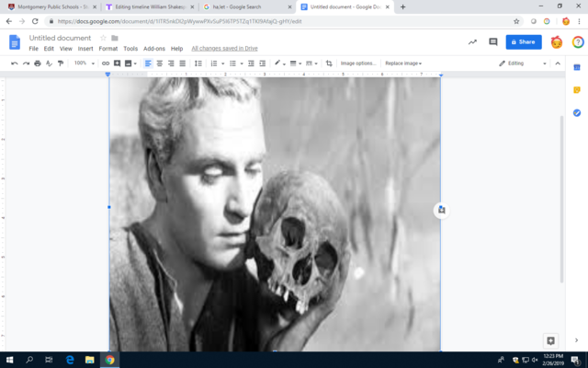Viewport: 588px width, 368px height.
Task: Open the 100% zoom dropdown
Action: pyautogui.click(x=84, y=63)
